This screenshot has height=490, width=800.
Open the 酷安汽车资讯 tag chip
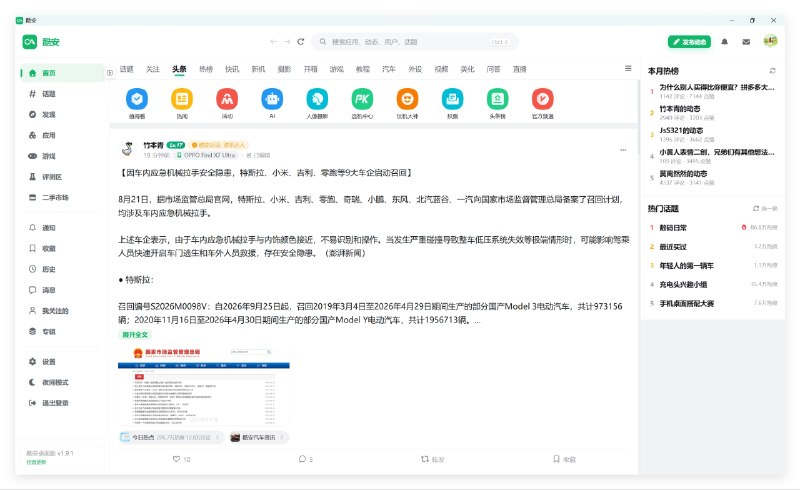[258, 437]
